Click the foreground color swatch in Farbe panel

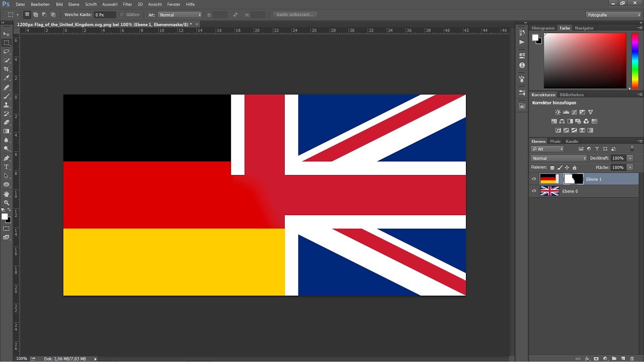click(x=535, y=37)
